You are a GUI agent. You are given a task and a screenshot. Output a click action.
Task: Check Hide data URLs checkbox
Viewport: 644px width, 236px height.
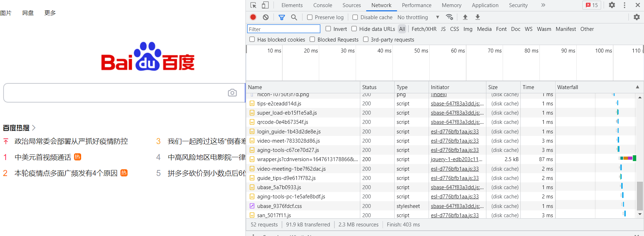tap(354, 29)
